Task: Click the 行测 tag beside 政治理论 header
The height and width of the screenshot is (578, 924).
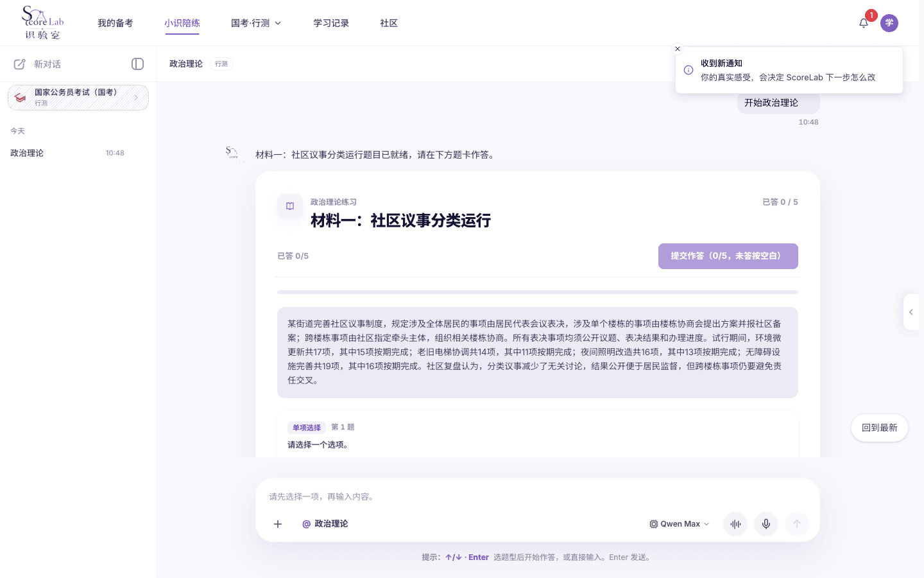Action: 221,64
